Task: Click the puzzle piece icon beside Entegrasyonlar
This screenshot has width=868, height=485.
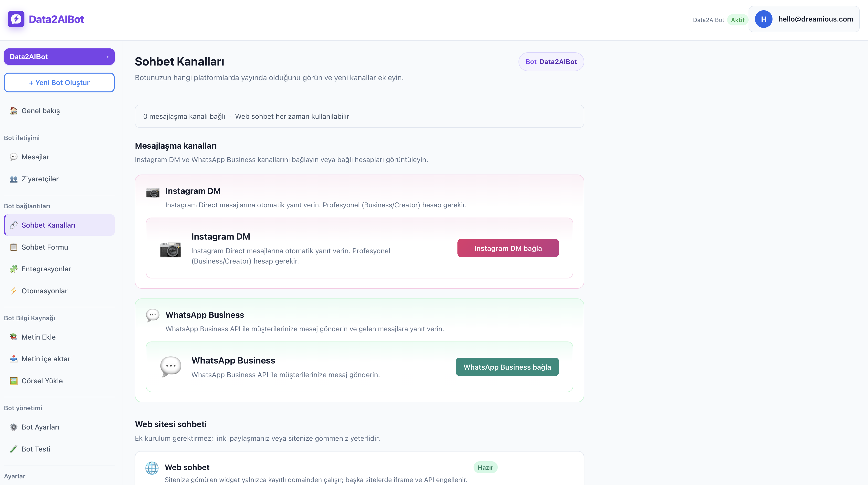Action: pos(13,269)
